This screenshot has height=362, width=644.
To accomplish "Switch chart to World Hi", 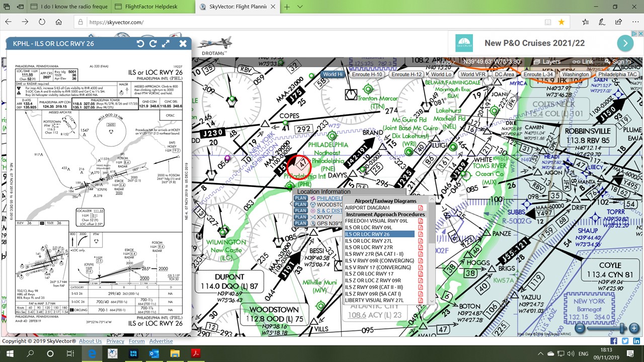I will pyautogui.click(x=333, y=74).
